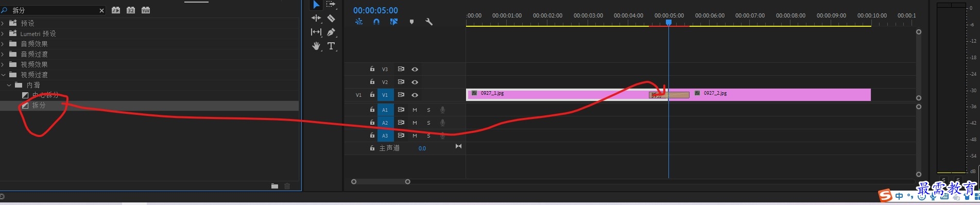980x205 pixels.
Task: Select the Hand tool
Action: 316,46
